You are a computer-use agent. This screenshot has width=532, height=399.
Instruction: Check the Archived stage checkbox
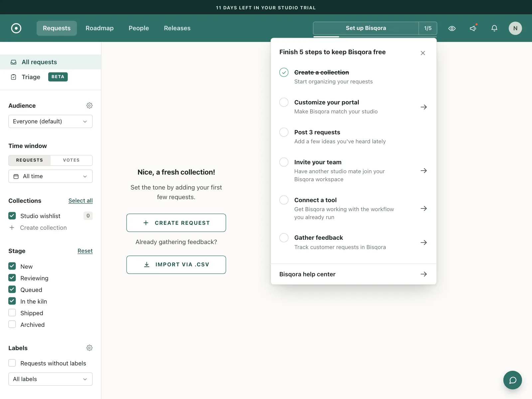(x=12, y=324)
